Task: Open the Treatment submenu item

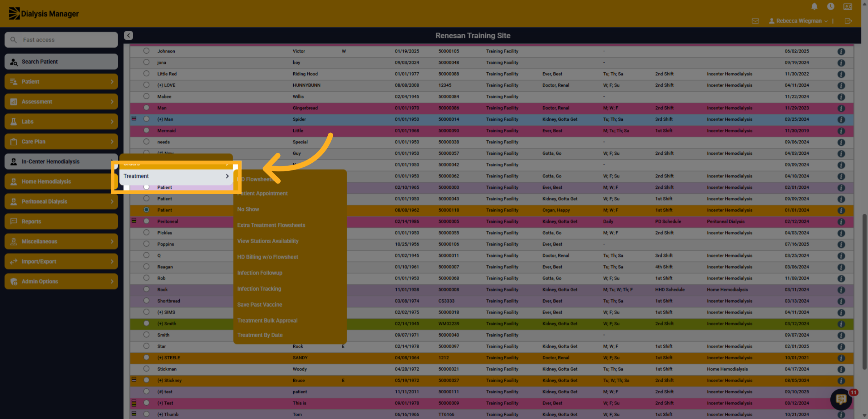Action: click(176, 176)
